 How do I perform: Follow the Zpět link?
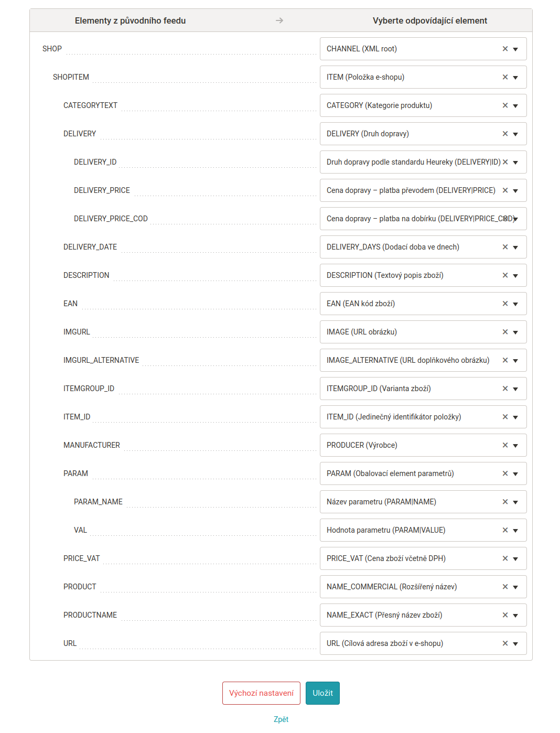point(281,719)
